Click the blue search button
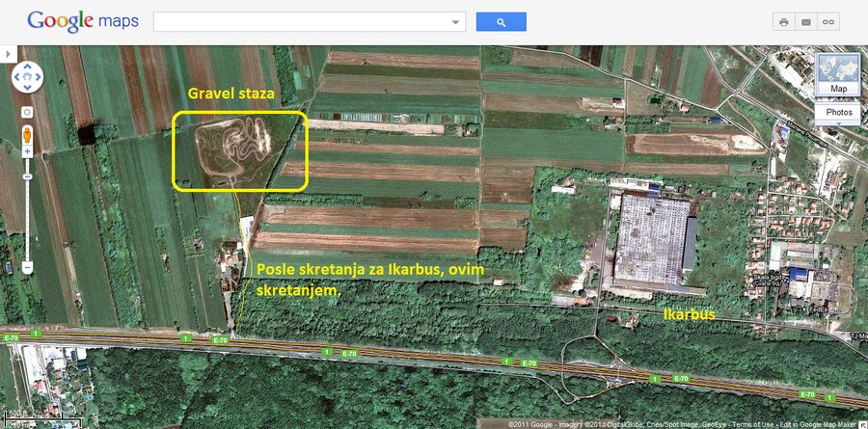This screenshot has width=868, height=429. (x=501, y=21)
